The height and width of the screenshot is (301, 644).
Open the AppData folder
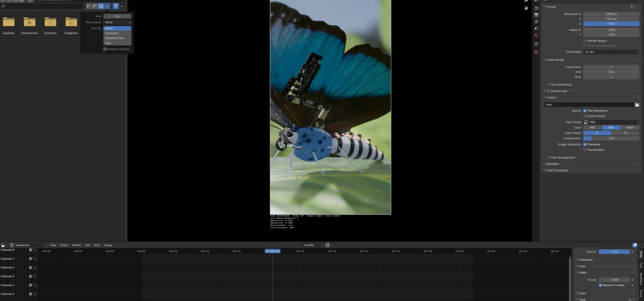pyautogui.click(x=9, y=26)
